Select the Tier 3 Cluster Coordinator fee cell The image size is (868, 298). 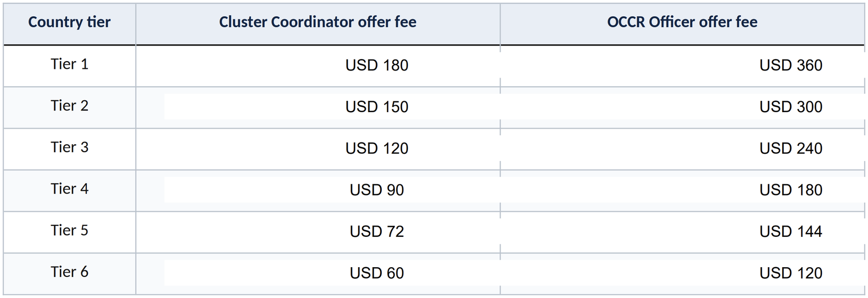[x=377, y=148]
